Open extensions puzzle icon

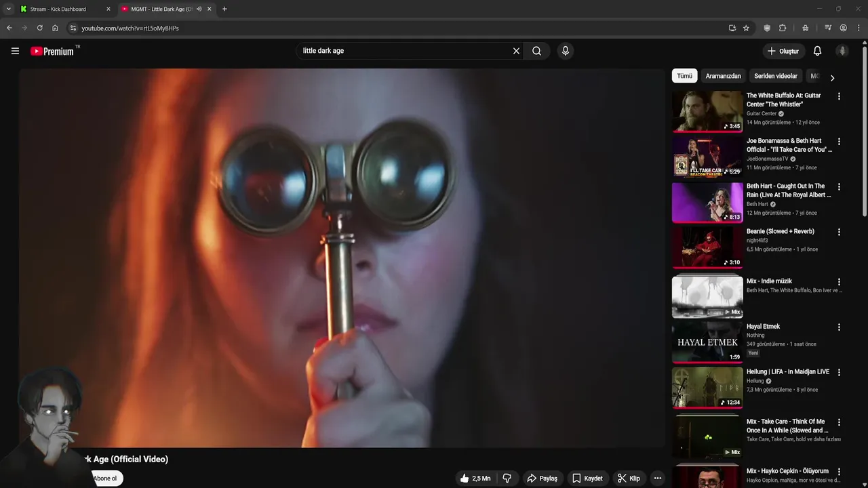pyautogui.click(x=783, y=28)
